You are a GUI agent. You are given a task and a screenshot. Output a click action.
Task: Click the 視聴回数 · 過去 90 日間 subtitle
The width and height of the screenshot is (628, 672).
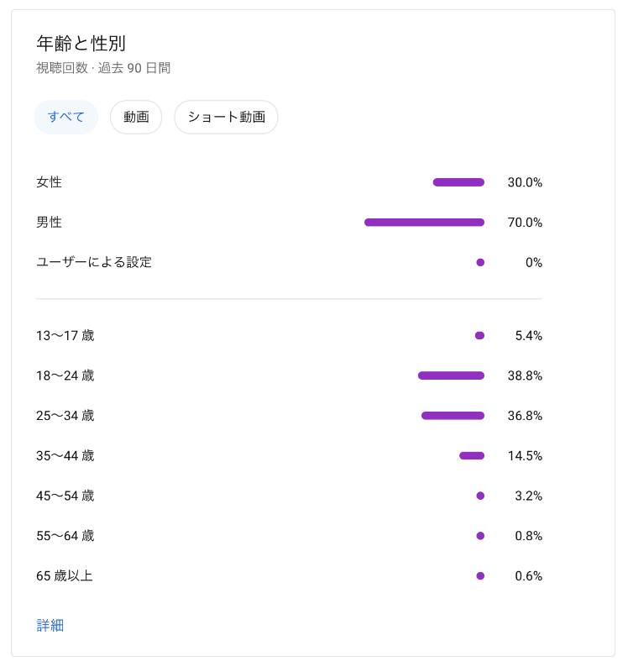click(103, 68)
